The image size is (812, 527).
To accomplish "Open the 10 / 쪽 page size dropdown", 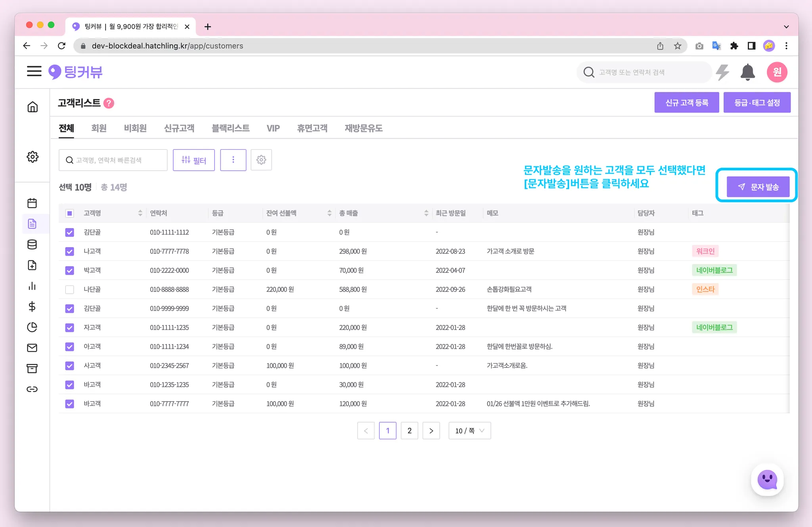I will (469, 431).
